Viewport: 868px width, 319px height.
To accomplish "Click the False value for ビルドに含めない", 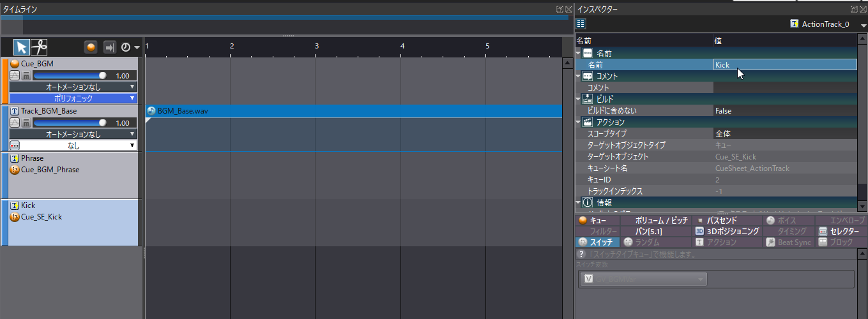I will pos(784,111).
